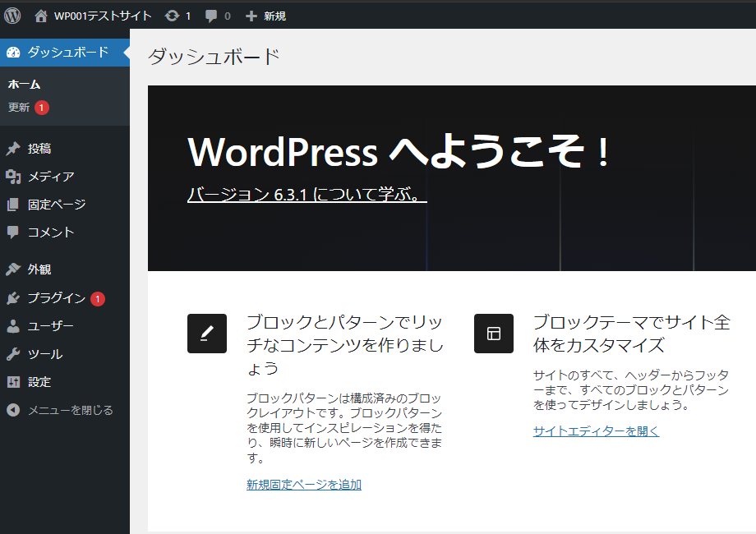Viewport: 756px width, 534px height.
Task: Click the comments bubble icon in admin bar
Action: pos(211,16)
